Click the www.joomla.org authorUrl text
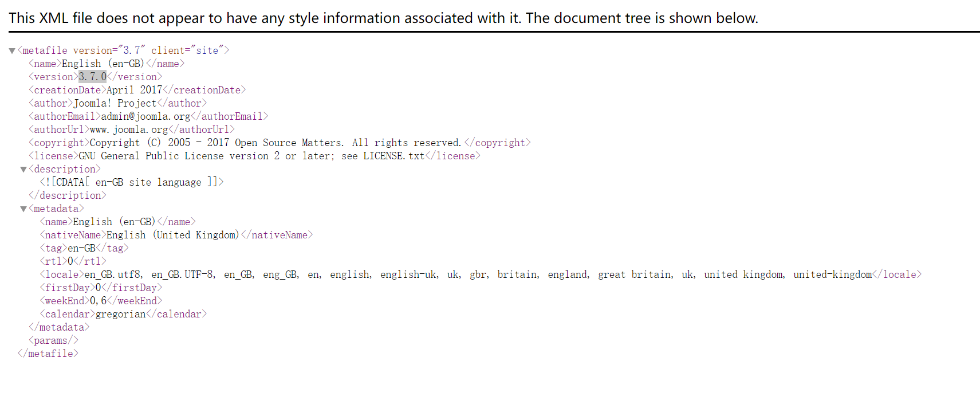This screenshot has width=980, height=420. click(x=129, y=129)
